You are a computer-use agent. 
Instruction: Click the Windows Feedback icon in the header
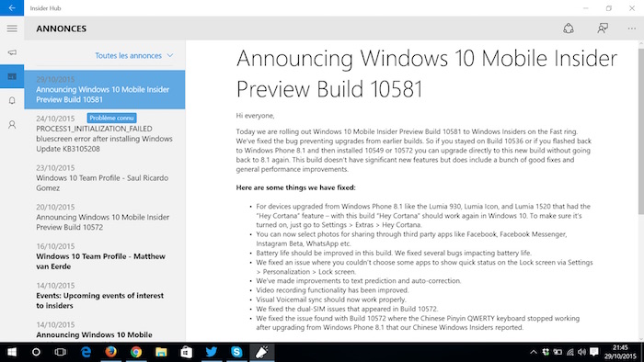click(569, 28)
